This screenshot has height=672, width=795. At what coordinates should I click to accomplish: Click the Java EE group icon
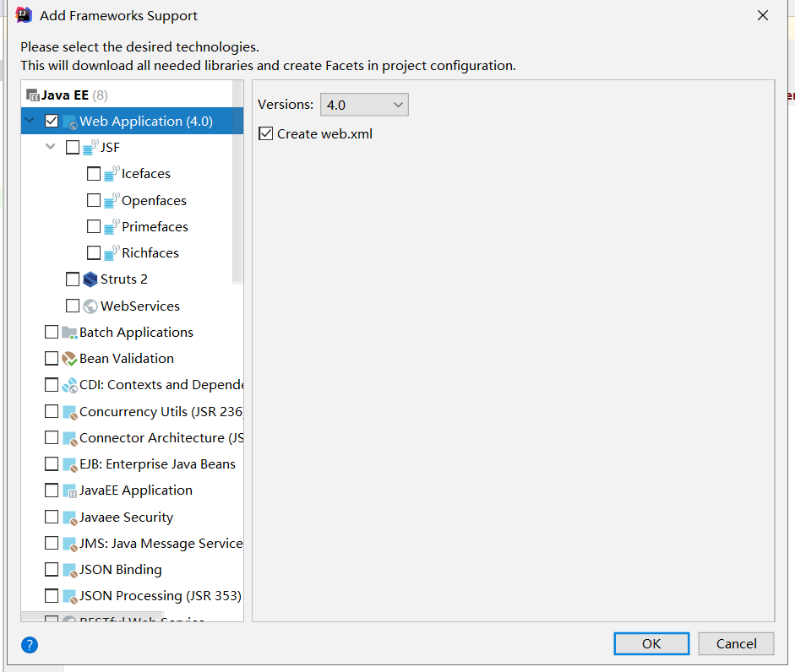point(32,95)
